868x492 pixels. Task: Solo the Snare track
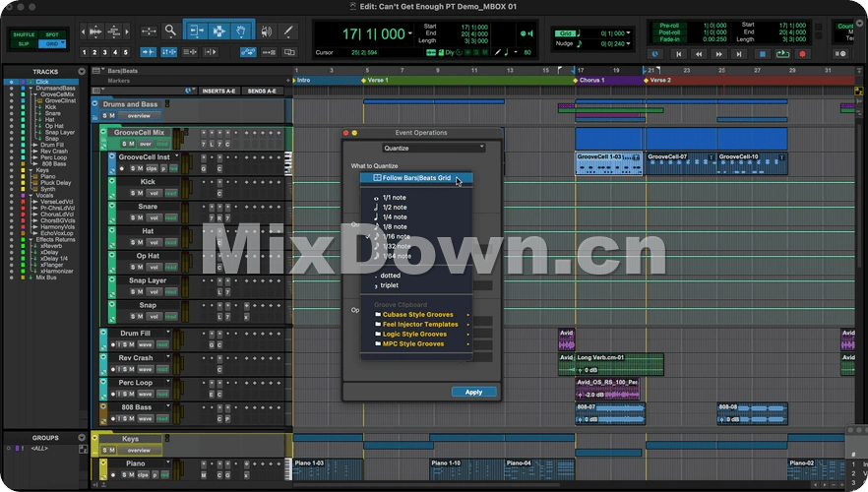[131, 218]
